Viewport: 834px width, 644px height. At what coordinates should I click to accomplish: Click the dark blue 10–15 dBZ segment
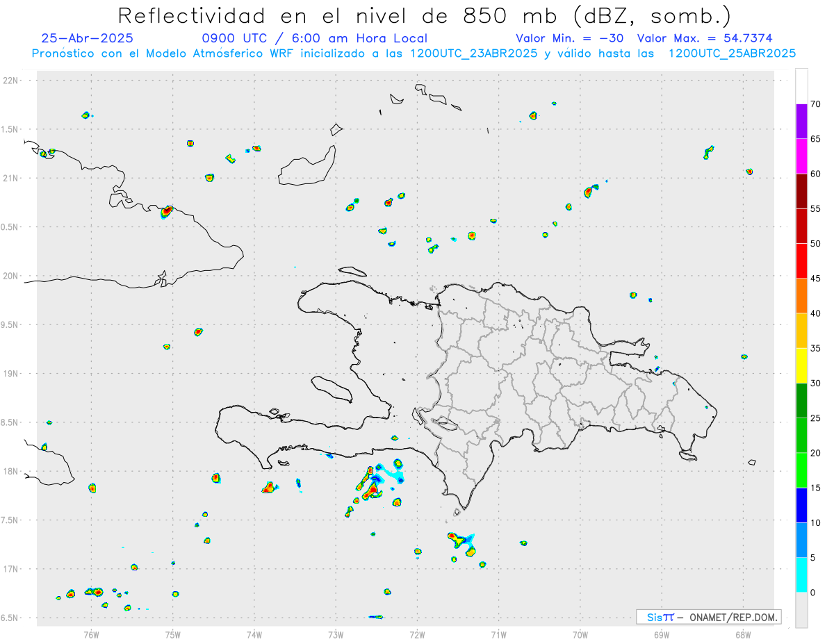801,505
